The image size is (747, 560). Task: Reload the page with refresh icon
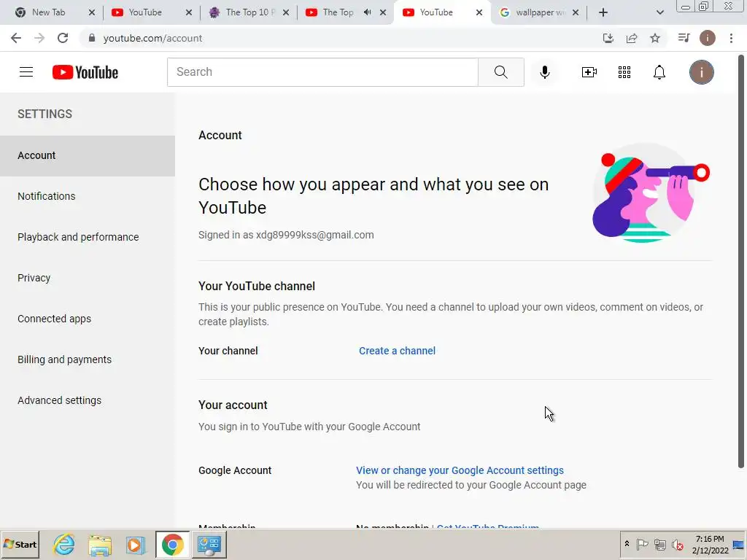click(63, 38)
